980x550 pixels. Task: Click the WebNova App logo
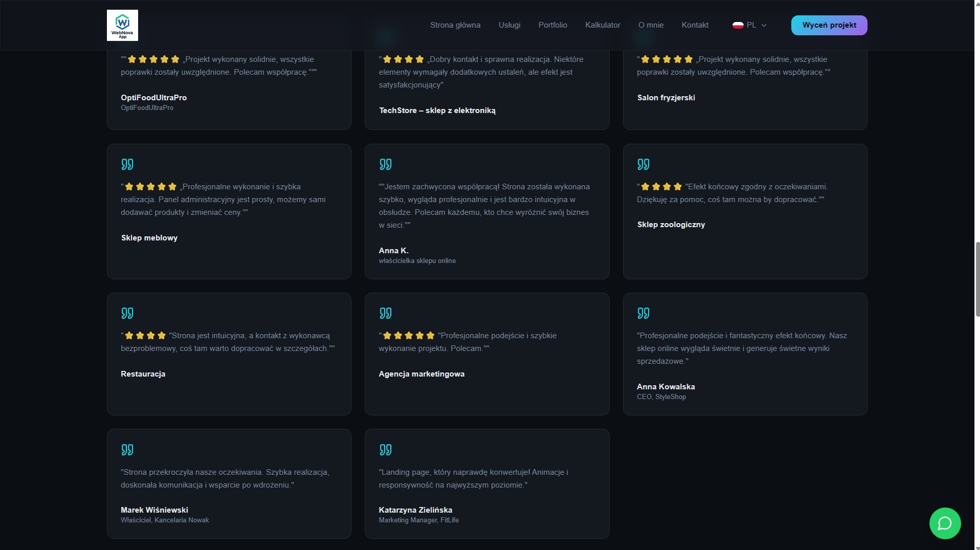[x=122, y=25]
